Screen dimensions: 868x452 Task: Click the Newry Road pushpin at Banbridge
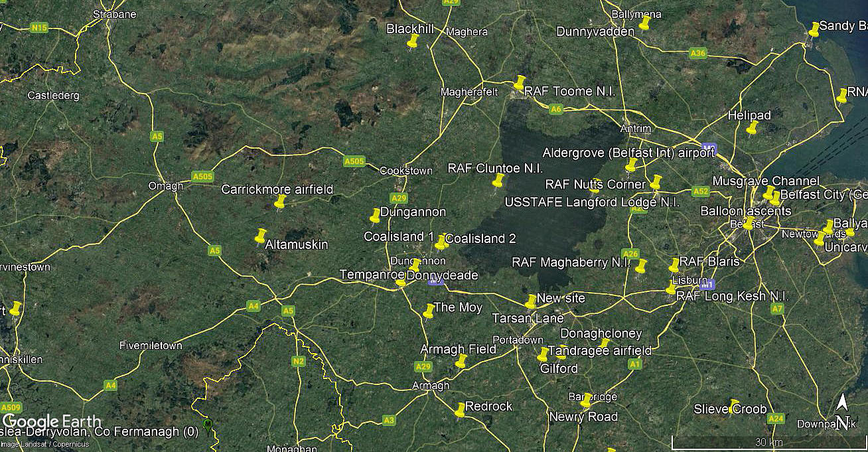586,401
